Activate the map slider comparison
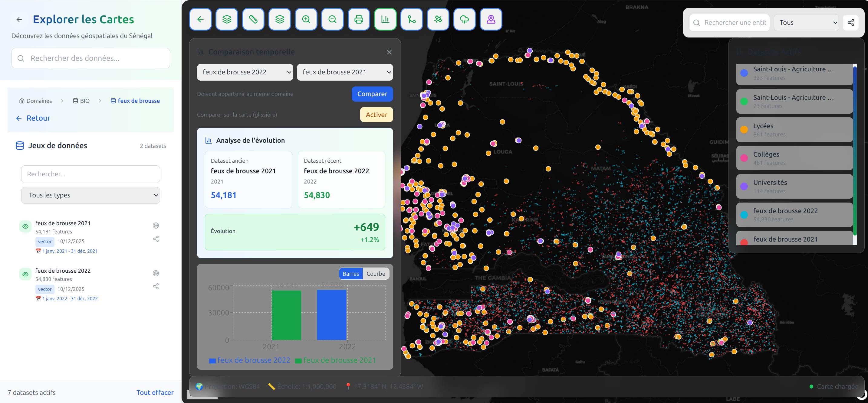Image resolution: width=868 pixels, height=403 pixels. pos(376,115)
